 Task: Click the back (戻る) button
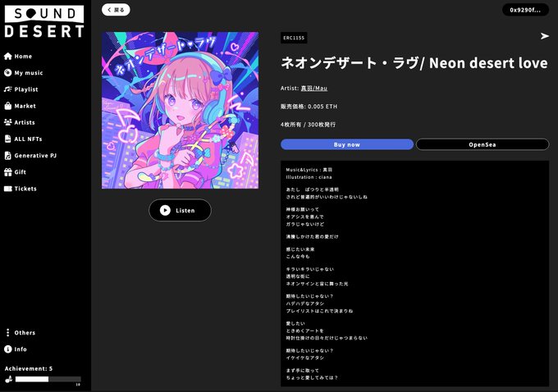[x=116, y=10]
